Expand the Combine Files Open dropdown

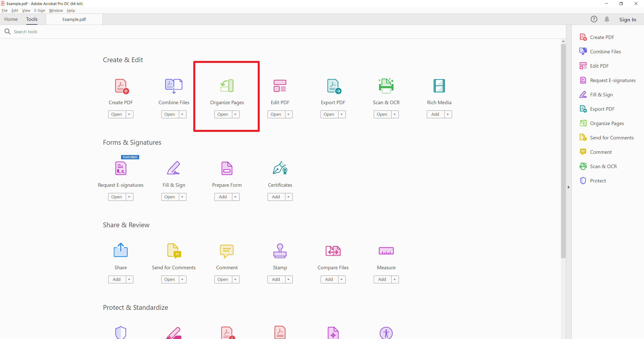pyautogui.click(x=182, y=114)
